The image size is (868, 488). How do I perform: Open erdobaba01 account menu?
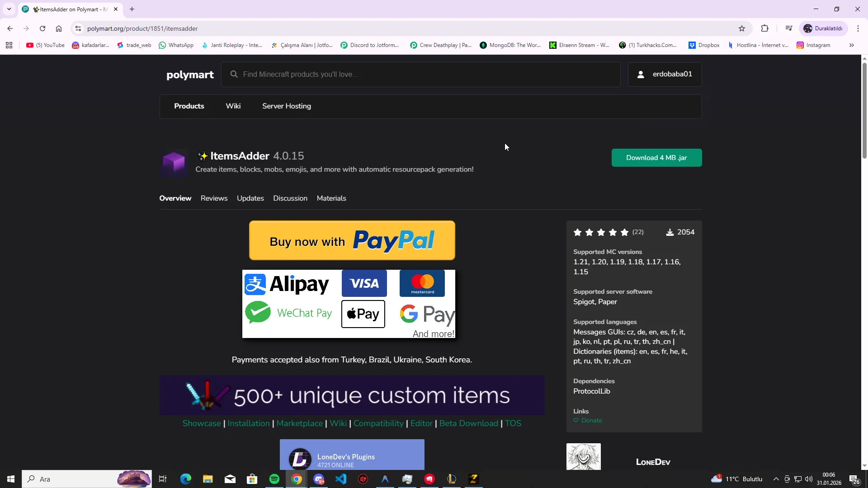tap(665, 75)
